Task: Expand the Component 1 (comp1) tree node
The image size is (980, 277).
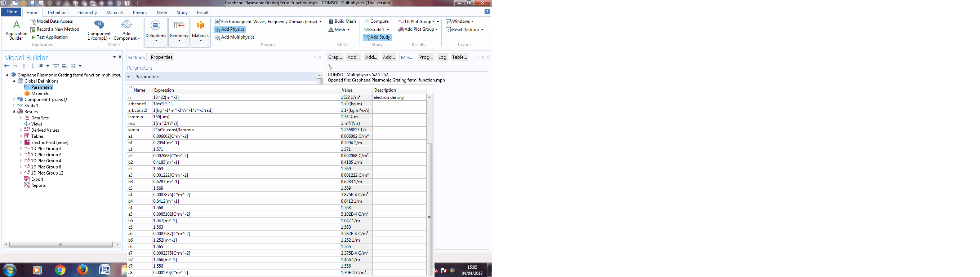Action: pyautogui.click(x=14, y=100)
